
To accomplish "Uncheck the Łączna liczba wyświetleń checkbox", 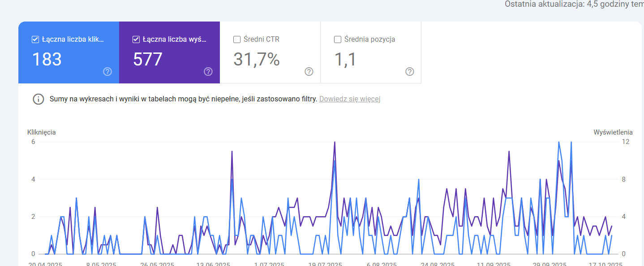I will [x=136, y=39].
